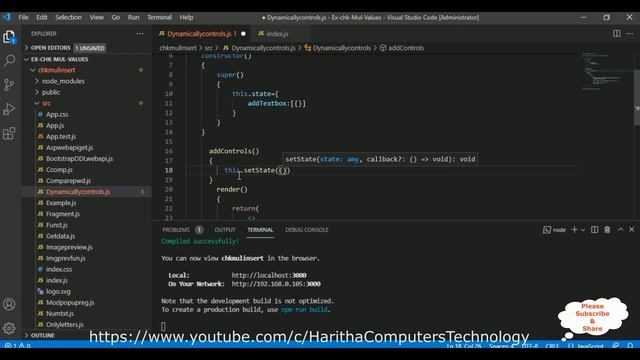640x360 pixels.
Task: Open the Search view in the activity bar
Action: 9,60
